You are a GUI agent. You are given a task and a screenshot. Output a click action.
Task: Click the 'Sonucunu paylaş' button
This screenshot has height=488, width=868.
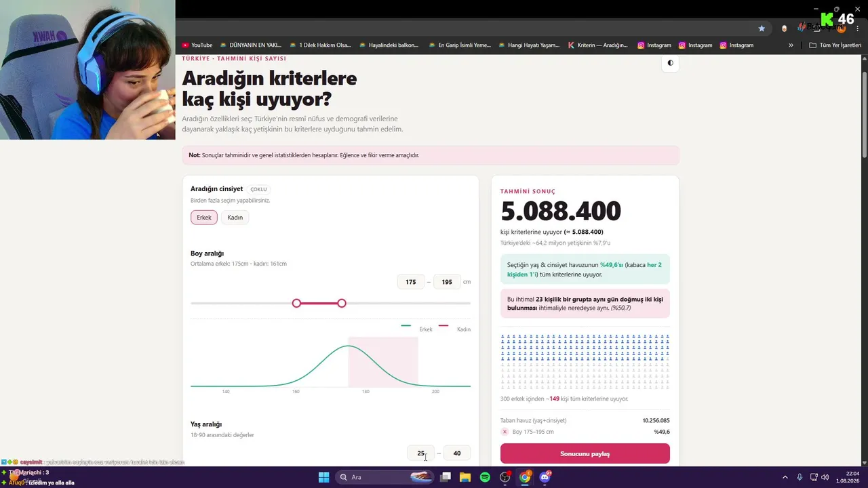tap(585, 453)
